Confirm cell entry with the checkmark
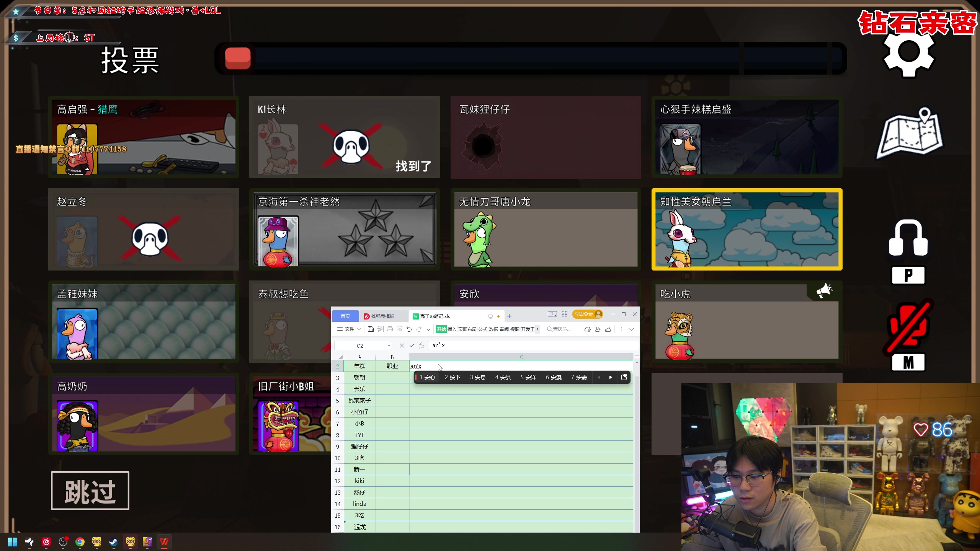 [x=412, y=346]
